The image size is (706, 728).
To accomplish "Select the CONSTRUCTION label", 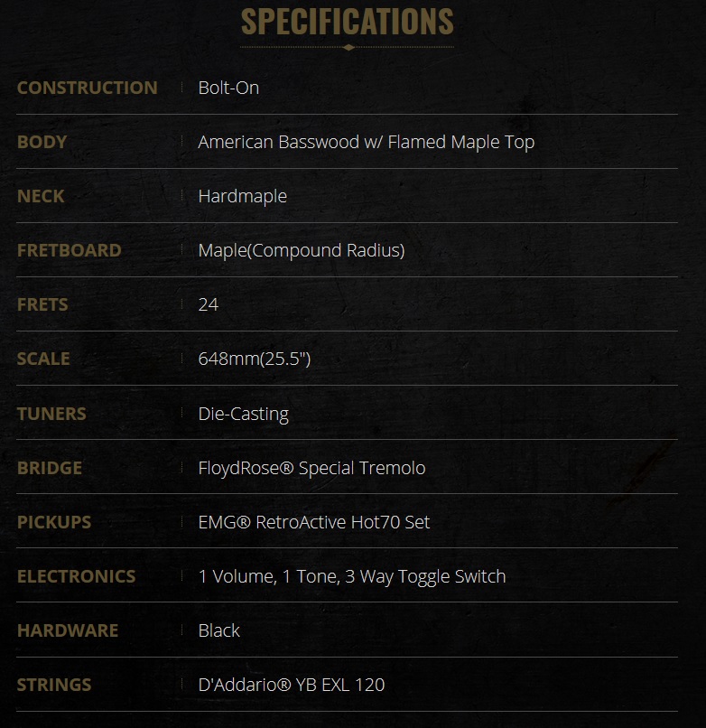I will (x=87, y=88).
